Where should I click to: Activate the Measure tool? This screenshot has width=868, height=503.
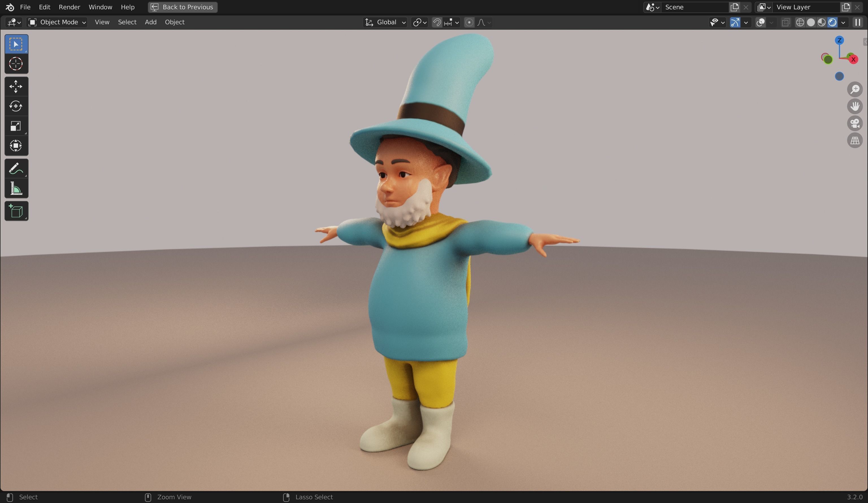(x=16, y=189)
